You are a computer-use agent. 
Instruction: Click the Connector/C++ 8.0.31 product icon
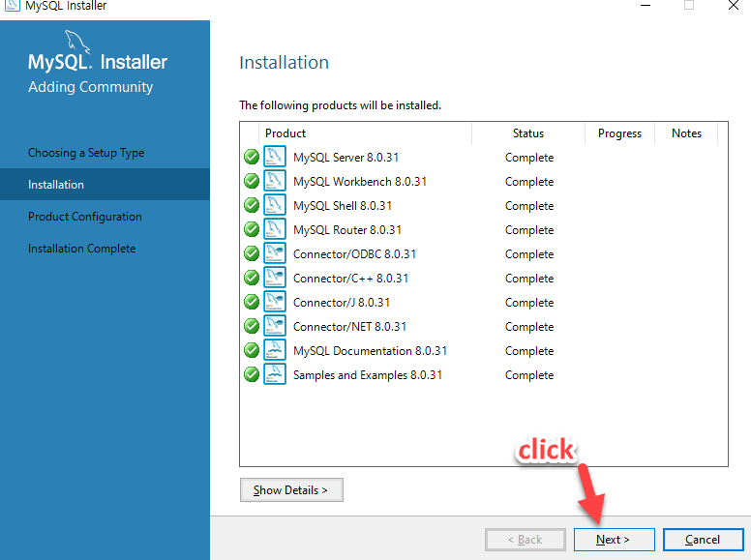pos(275,278)
